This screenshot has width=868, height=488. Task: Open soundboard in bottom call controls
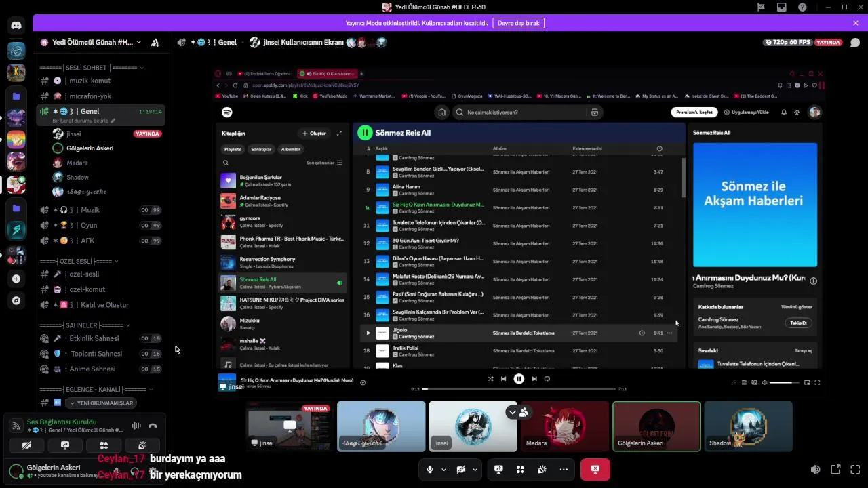pyautogui.click(x=542, y=469)
